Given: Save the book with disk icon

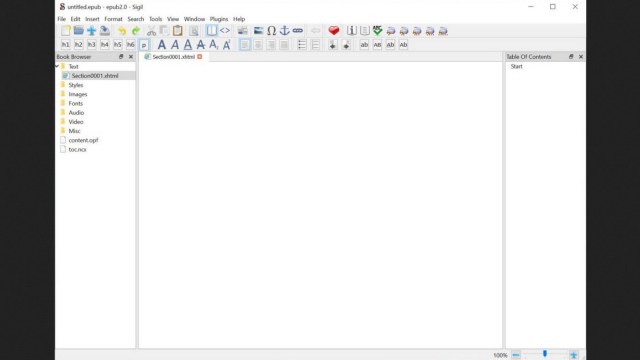Looking at the screenshot, I should [104, 31].
